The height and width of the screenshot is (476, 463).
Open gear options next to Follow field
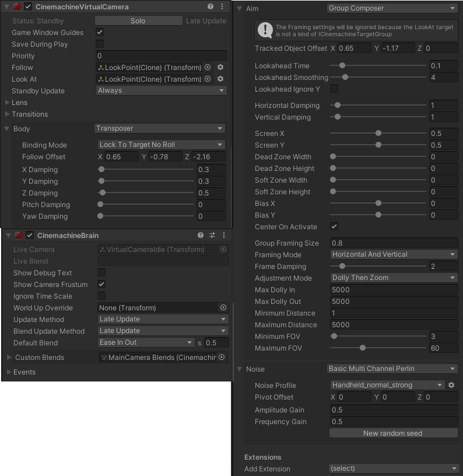(x=220, y=67)
